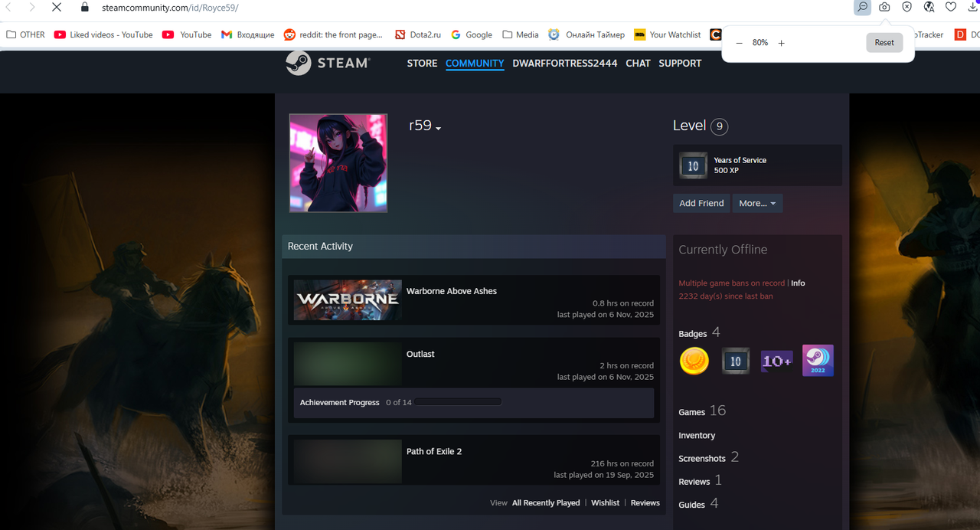
Task: Open reddit: the front page bookmark
Action: [x=333, y=34]
